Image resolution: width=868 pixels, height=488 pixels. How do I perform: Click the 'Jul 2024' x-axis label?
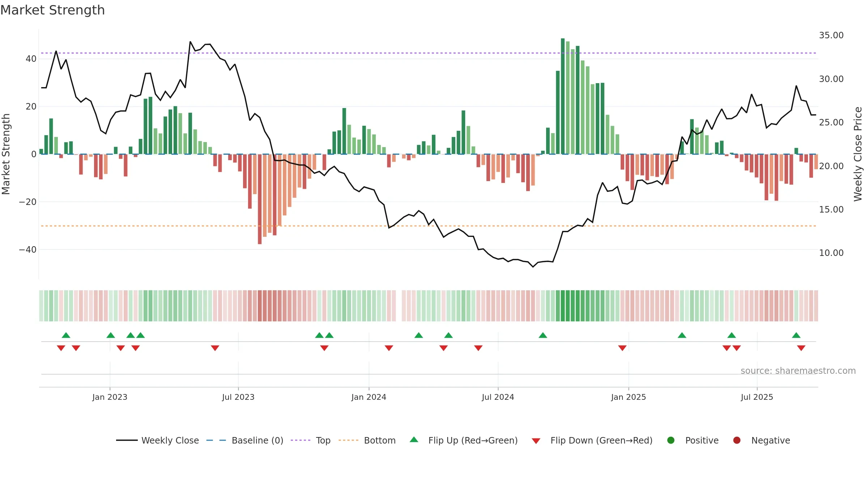498,397
